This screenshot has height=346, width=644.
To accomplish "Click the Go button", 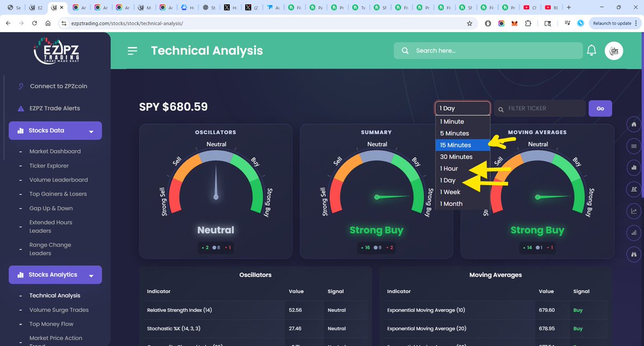I will tap(600, 108).
